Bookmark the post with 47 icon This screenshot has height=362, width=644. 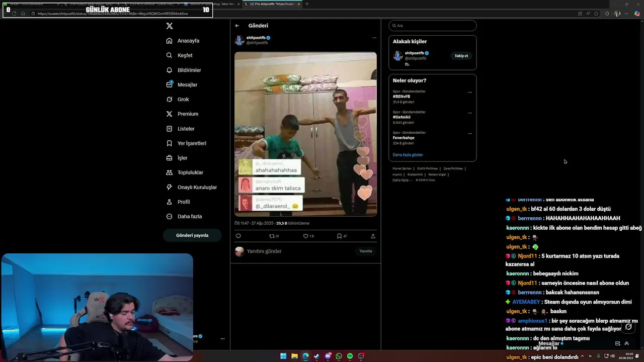[342, 236]
